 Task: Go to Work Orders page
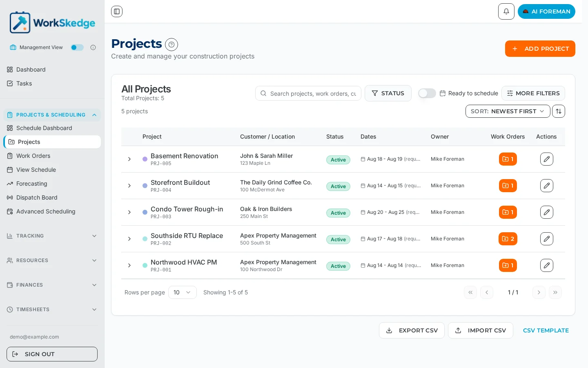click(x=52, y=156)
